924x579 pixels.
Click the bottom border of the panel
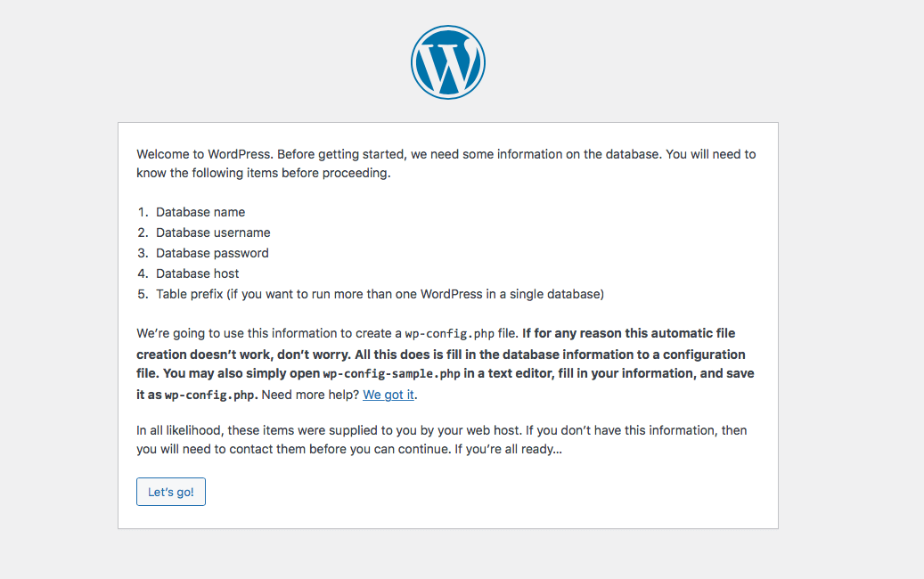click(x=447, y=528)
